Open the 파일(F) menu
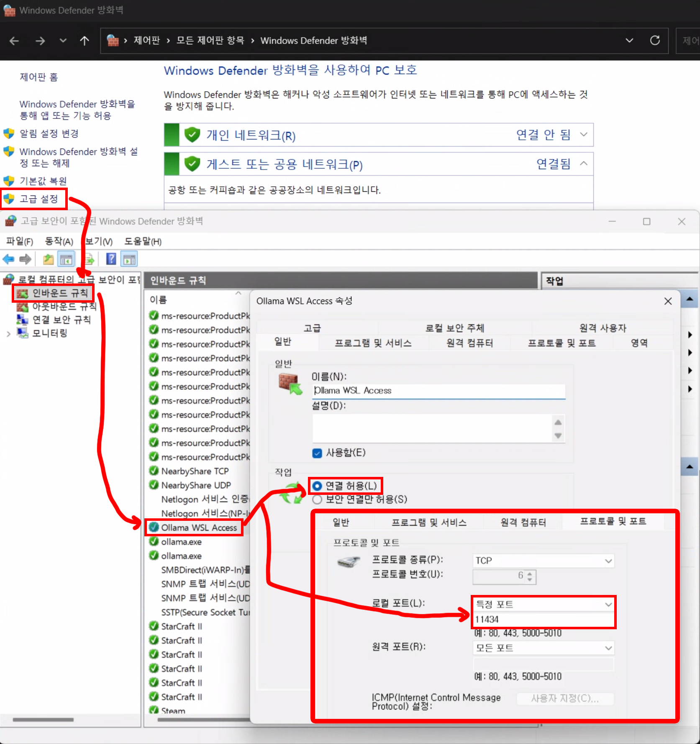The width and height of the screenshot is (700, 744). pos(20,242)
